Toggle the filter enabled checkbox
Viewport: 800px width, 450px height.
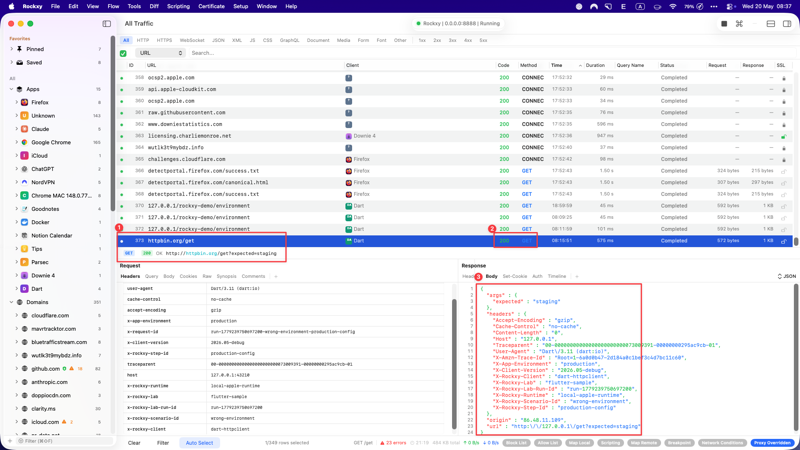(123, 53)
